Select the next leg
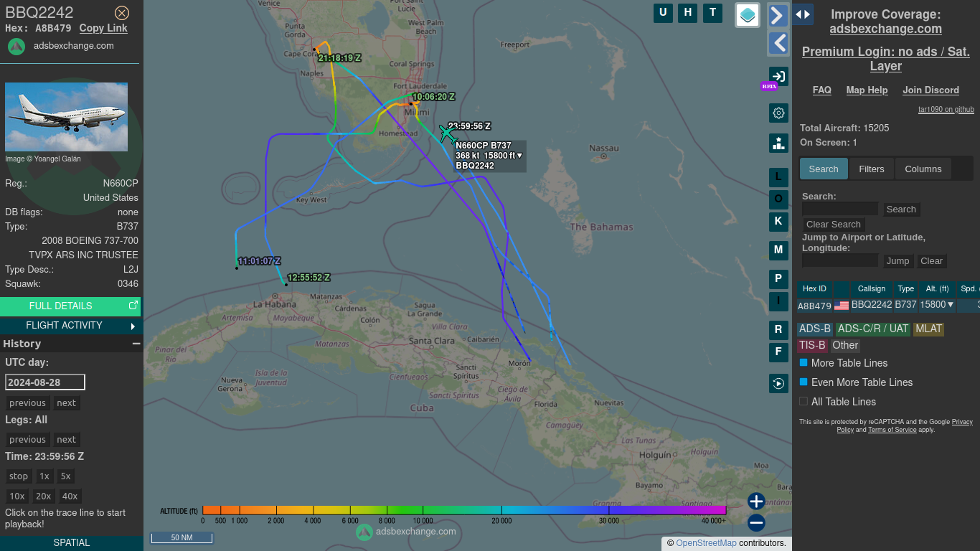Screen dimensions: 980x551 pyautogui.click(x=67, y=440)
